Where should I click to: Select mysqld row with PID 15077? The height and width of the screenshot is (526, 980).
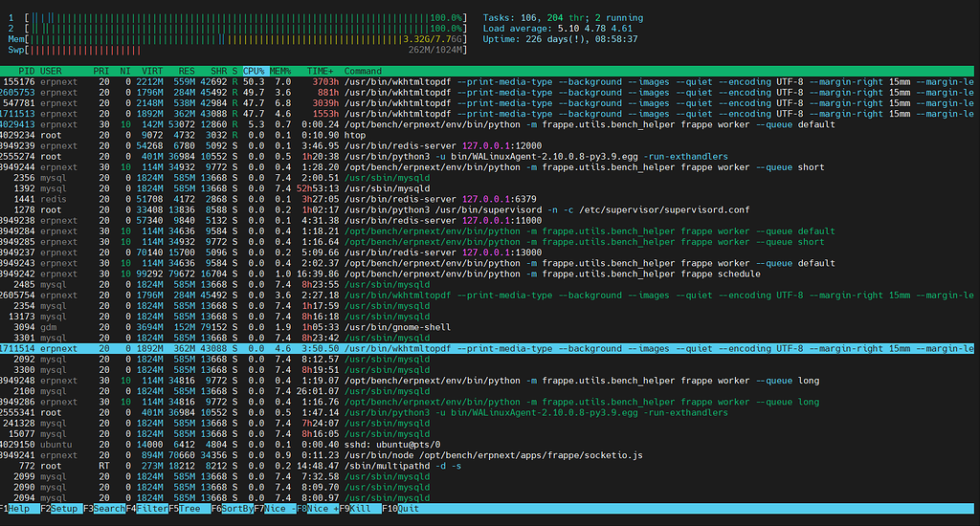(x=487, y=434)
